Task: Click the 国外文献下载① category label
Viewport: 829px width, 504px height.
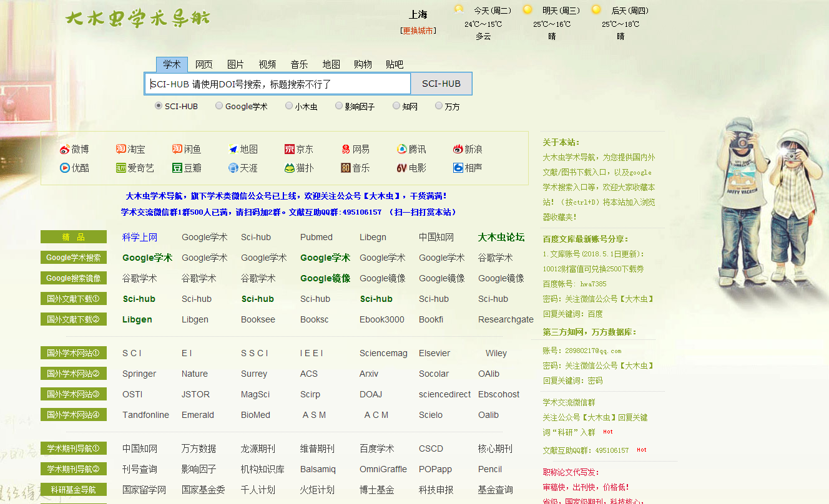Action: click(x=73, y=299)
